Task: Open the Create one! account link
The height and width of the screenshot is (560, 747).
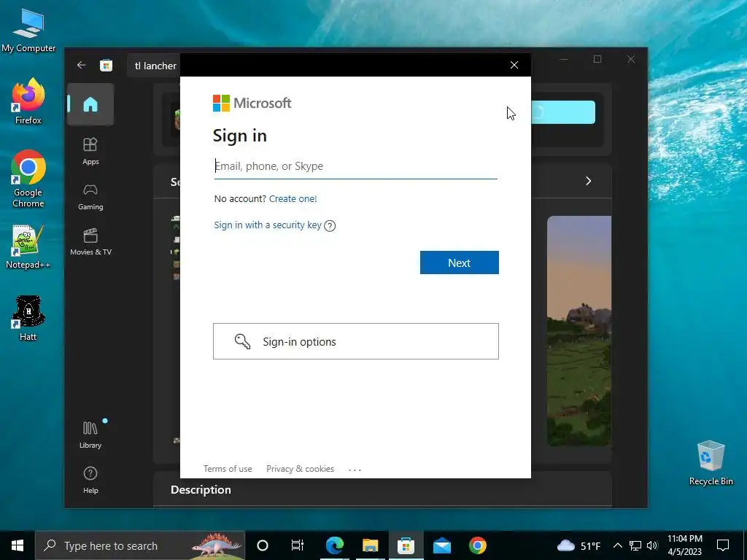Action: (293, 198)
